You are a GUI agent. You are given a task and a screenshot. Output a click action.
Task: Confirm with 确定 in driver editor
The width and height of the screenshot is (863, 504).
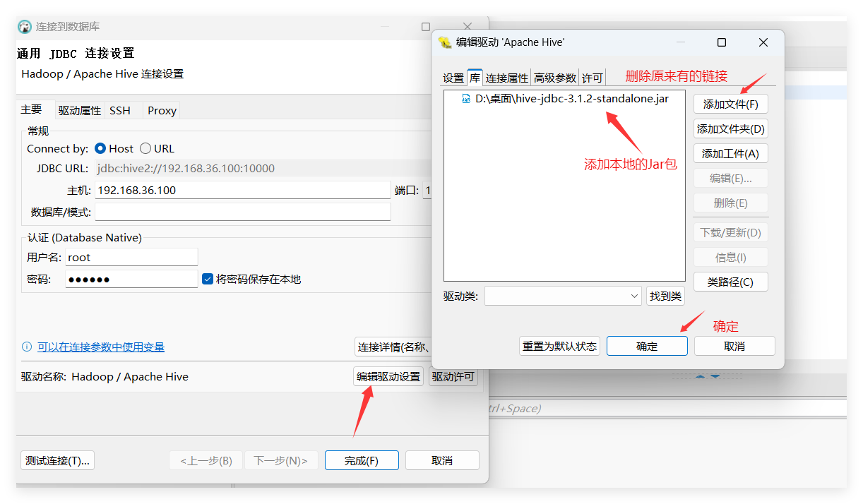[x=647, y=346]
